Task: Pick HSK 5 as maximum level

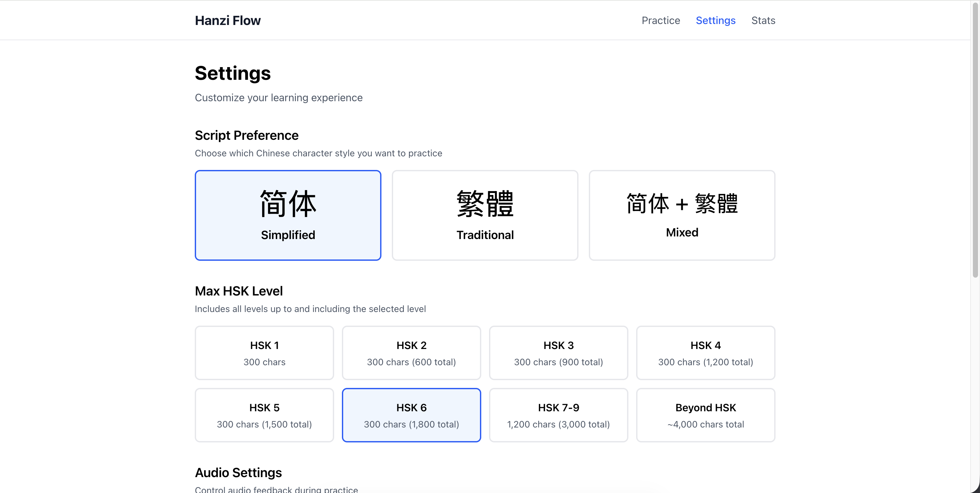Action: point(264,415)
